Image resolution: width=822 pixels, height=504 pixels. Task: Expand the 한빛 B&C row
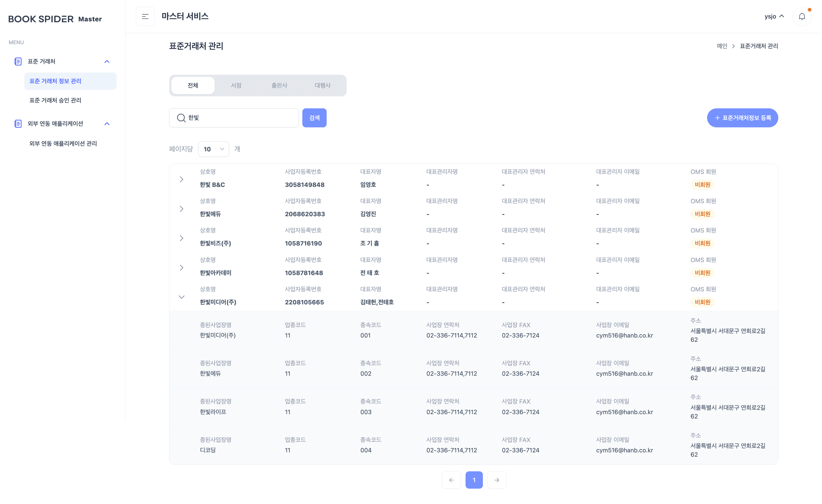(x=181, y=179)
